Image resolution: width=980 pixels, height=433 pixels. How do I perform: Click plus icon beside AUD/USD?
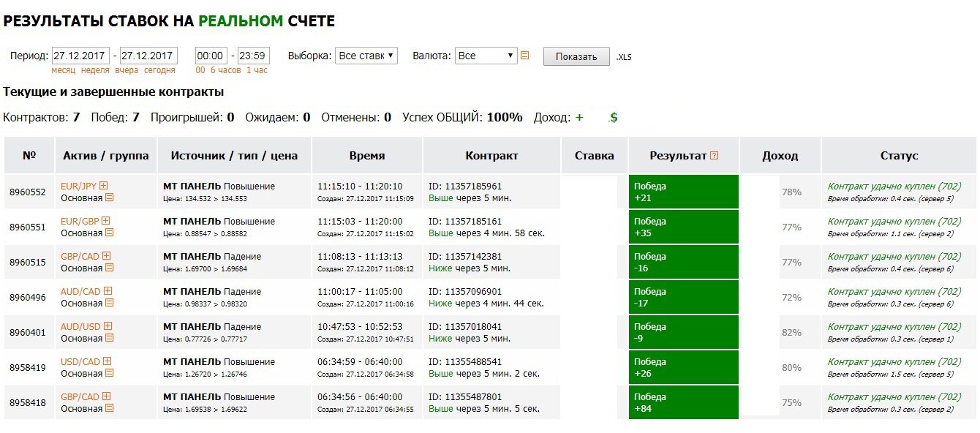pos(107,326)
